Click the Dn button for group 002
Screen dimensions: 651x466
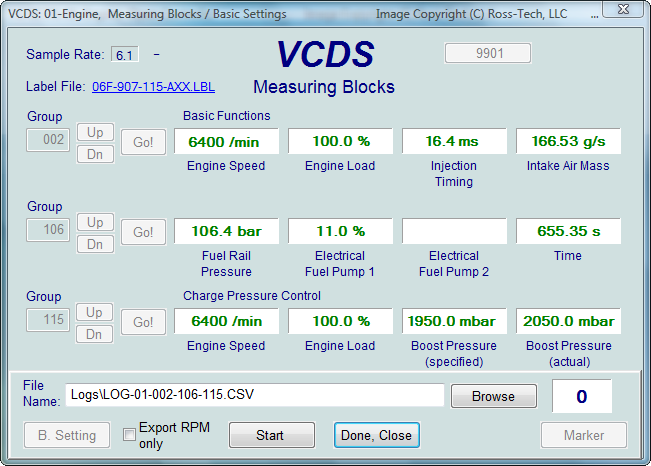(95, 155)
